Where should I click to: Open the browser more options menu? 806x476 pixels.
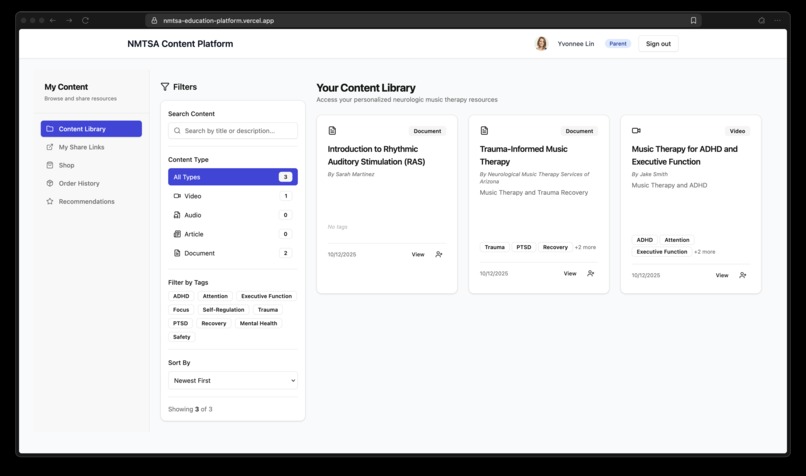[x=777, y=21]
